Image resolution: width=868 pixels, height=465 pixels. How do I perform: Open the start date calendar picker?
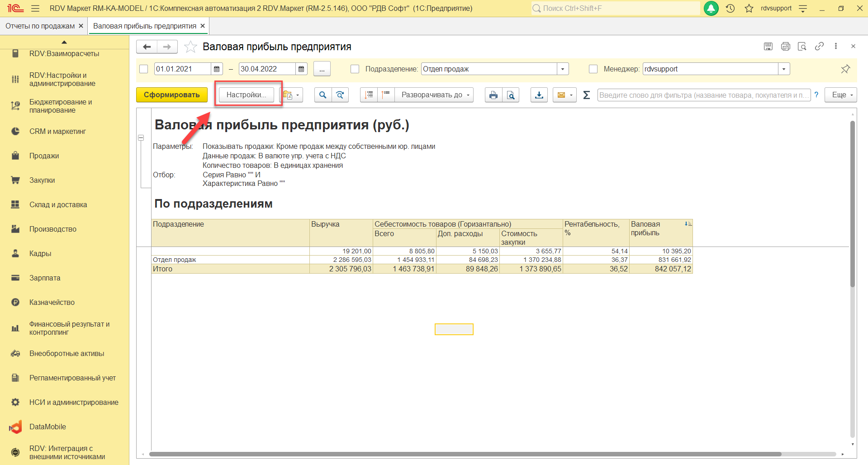[217, 69]
